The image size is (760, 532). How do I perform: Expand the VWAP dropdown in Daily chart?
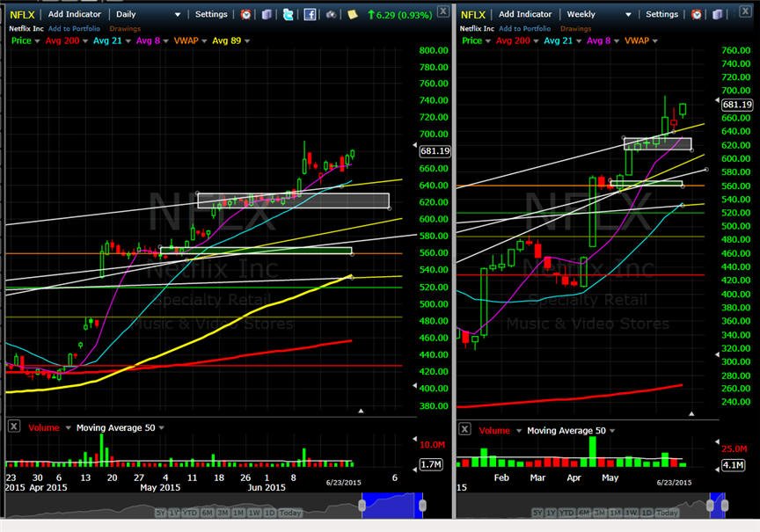click(204, 41)
